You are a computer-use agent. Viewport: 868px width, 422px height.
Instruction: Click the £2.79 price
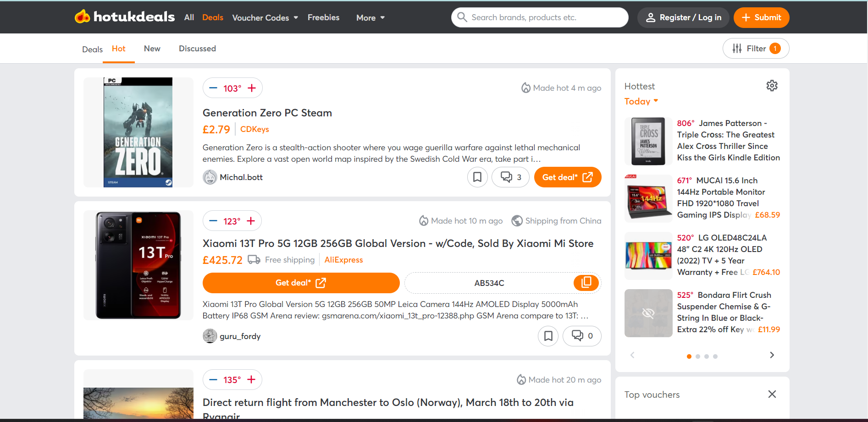point(216,130)
